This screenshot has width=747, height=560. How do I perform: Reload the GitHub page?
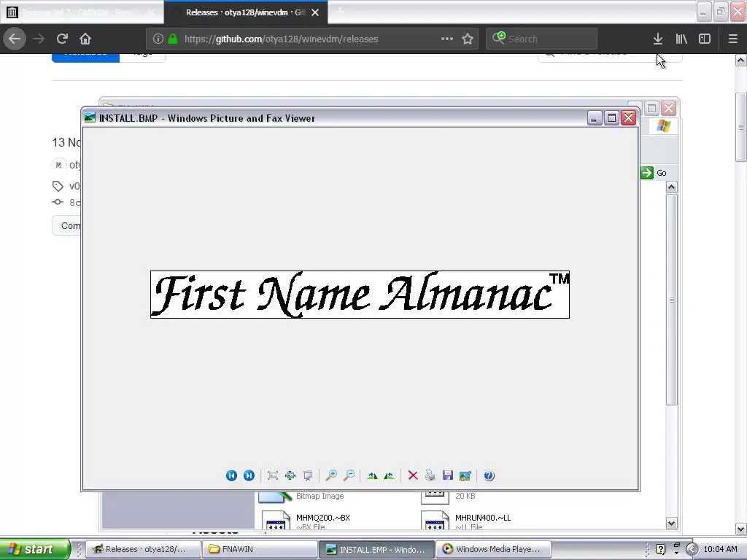click(x=62, y=39)
